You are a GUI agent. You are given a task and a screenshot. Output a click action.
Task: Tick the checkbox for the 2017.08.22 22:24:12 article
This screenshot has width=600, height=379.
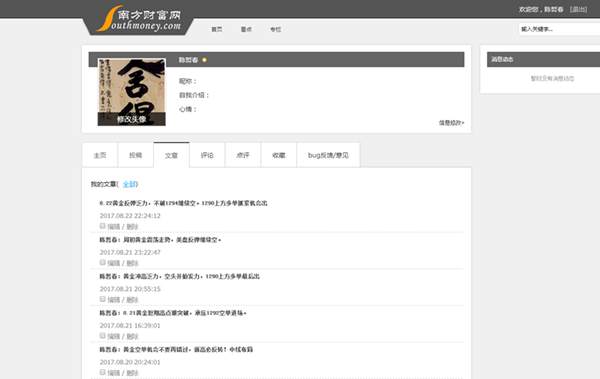103,226
